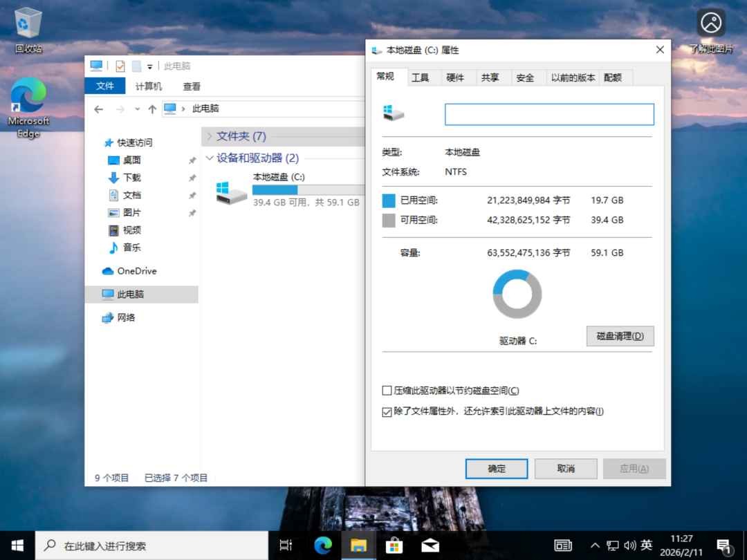Select 快速访问 in the navigation pane
The height and width of the screenshot is (560, 747).
click(135, 142)
